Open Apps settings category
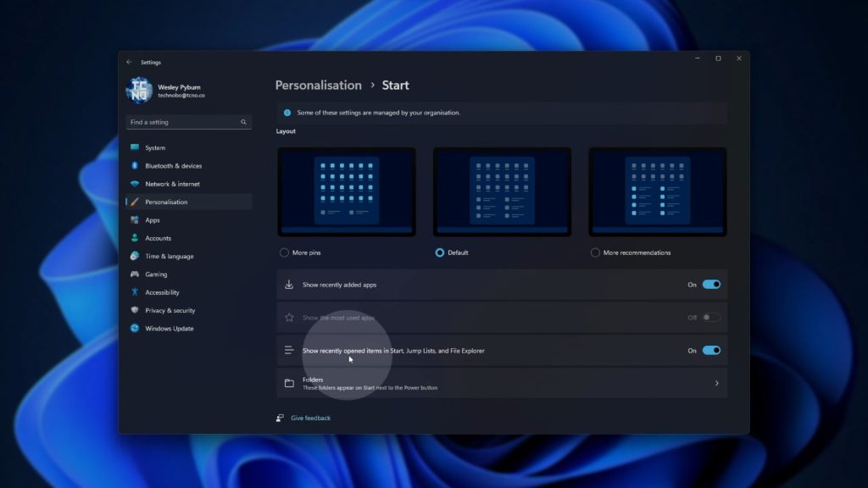The image size is (868, 488). click(x=189, y=220)
